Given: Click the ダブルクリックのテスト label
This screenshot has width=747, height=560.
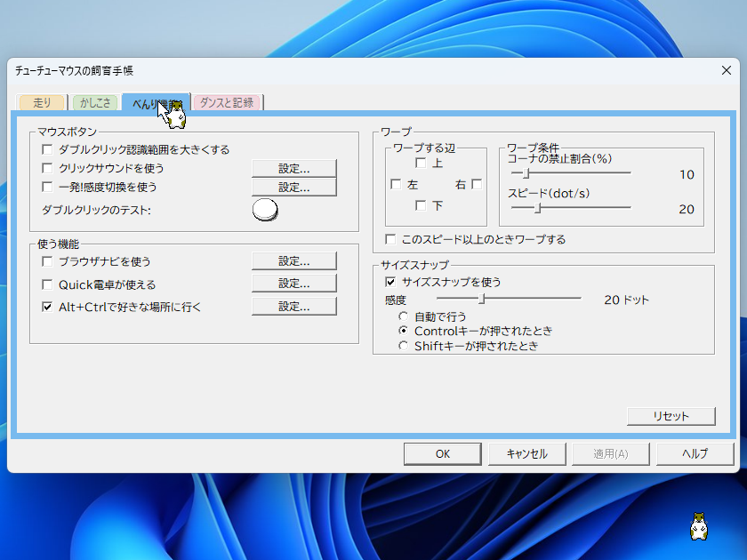Looking at the screenshot, I should click(x=96, y=210).
